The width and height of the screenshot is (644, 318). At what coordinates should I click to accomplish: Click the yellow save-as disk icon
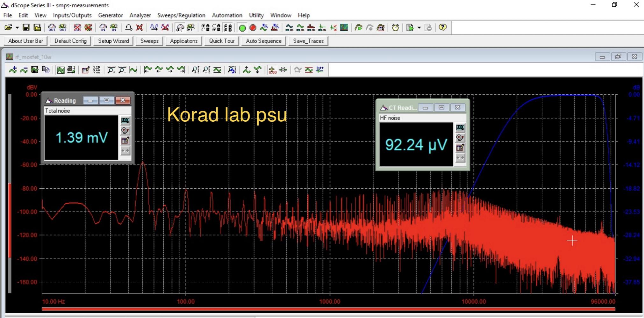pos(37,28)
